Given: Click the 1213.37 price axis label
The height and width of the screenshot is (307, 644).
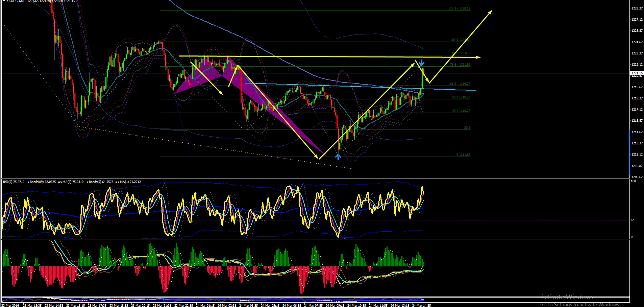Looking at the screenshot, I should point(637,143).
